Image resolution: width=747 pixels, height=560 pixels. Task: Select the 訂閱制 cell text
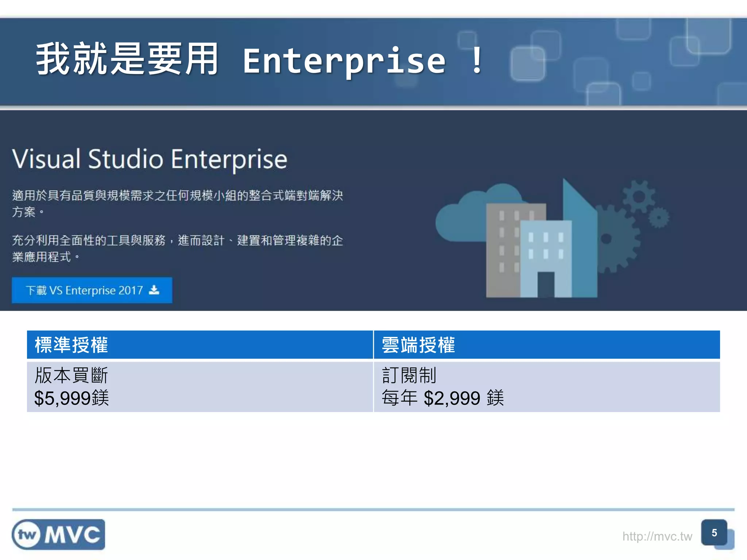(409, 376)
